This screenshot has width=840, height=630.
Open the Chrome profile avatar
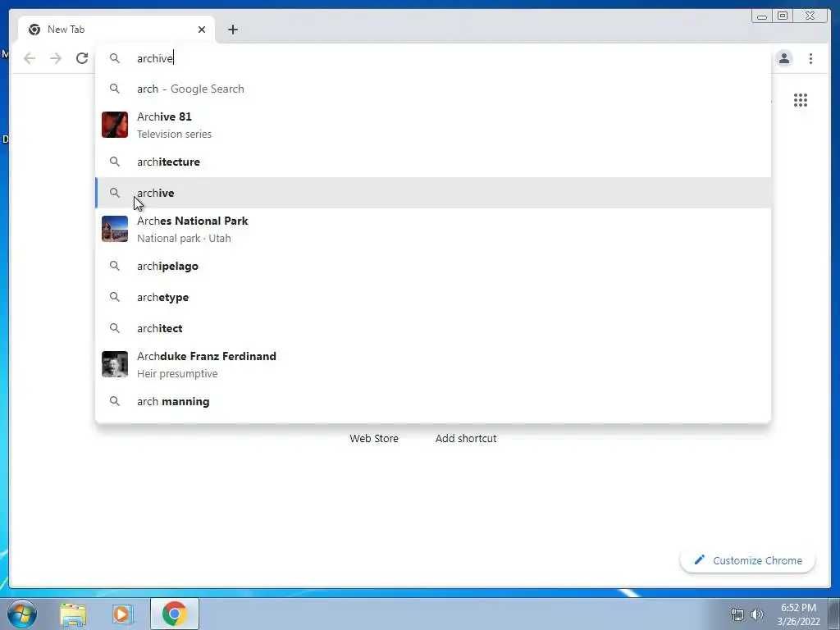click(783, 58)
